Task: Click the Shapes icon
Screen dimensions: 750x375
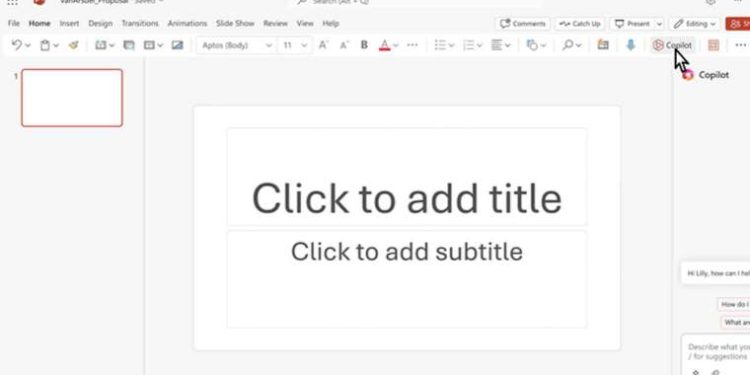Action: click(x=532, y=45)
